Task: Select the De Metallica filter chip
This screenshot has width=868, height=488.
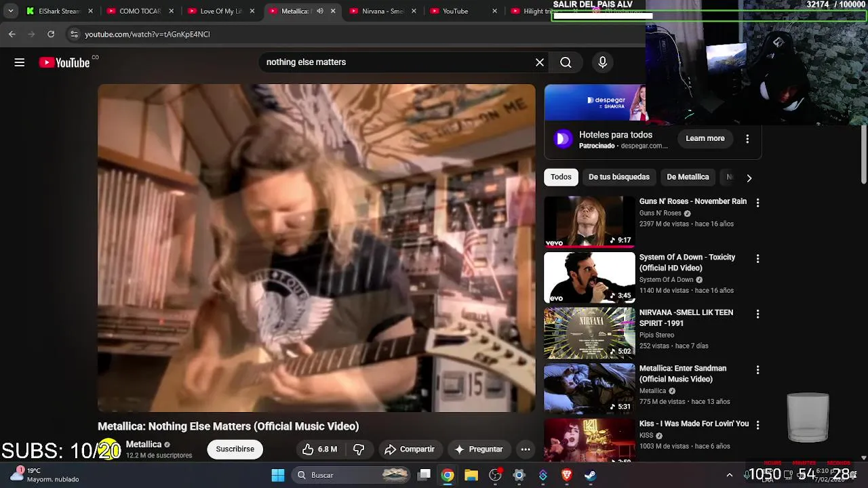Action: point(688,177)
